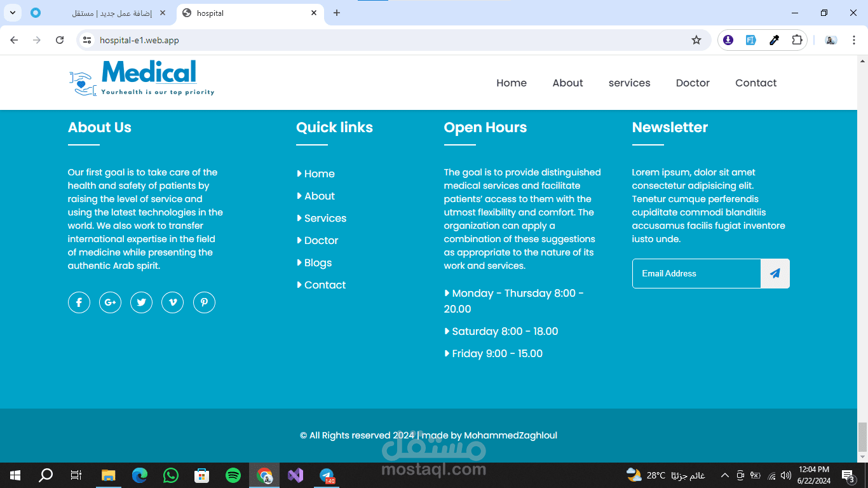Click the color picker eyedropper extension

(774, 40)
